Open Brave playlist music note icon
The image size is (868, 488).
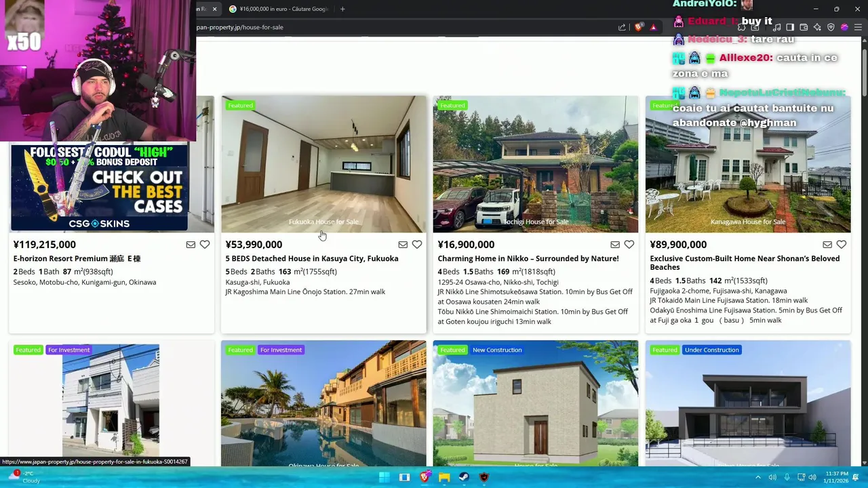776,27
